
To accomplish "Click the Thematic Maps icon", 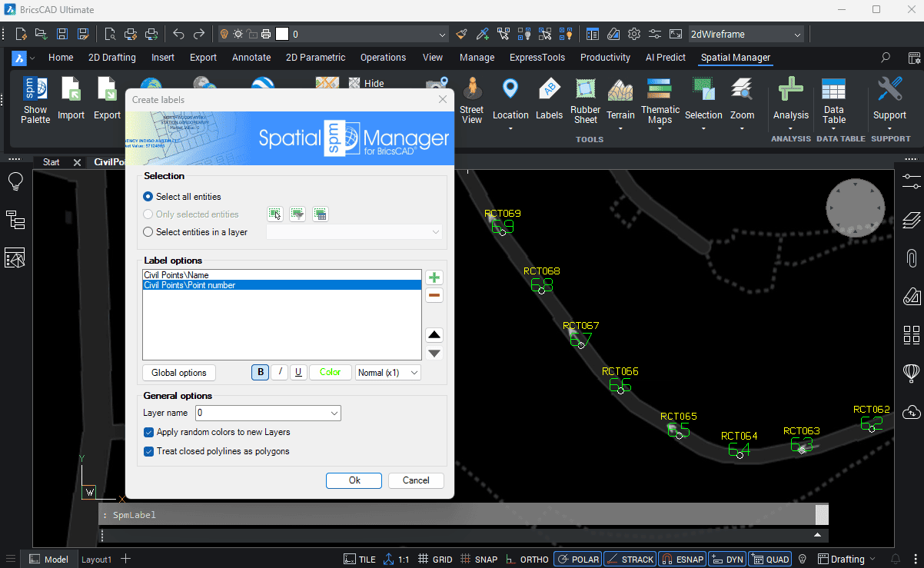I will pyautogui.click(x=660, y=101).
